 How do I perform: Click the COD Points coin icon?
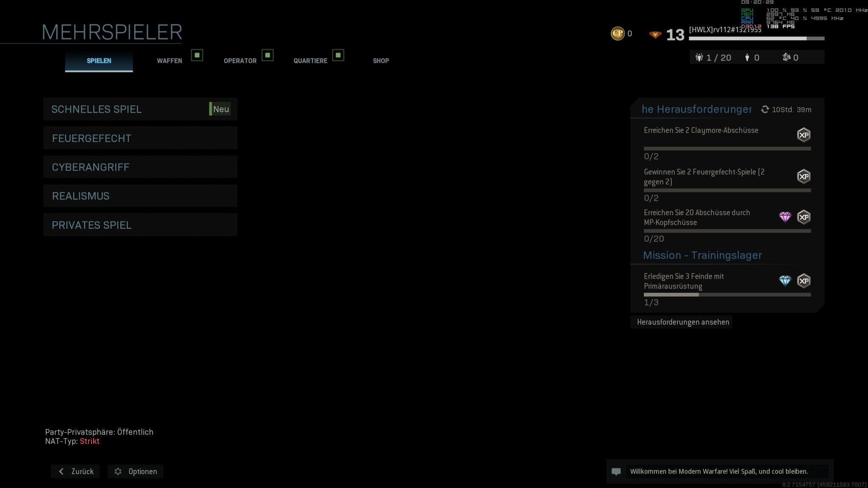(x=618, y=33)
